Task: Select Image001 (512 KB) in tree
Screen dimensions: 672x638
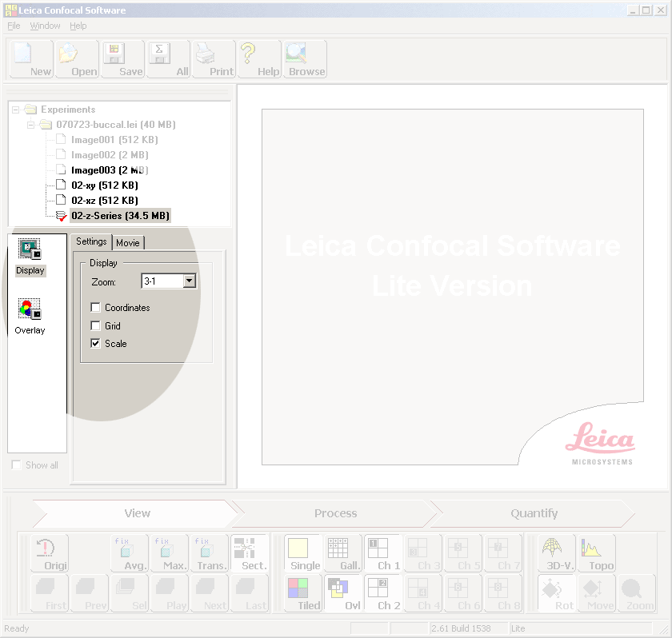Action: pos(114,140)
